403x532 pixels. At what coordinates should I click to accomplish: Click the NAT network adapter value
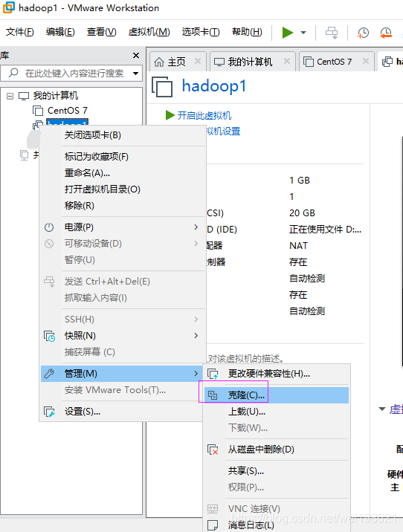pyautogui.click(x=298, y=246)
